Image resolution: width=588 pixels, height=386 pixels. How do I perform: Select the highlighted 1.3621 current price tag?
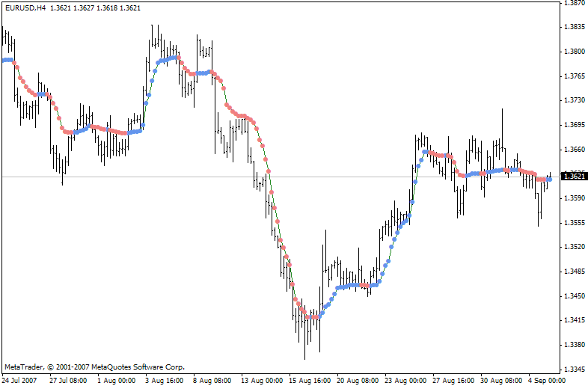pos(574,177)
